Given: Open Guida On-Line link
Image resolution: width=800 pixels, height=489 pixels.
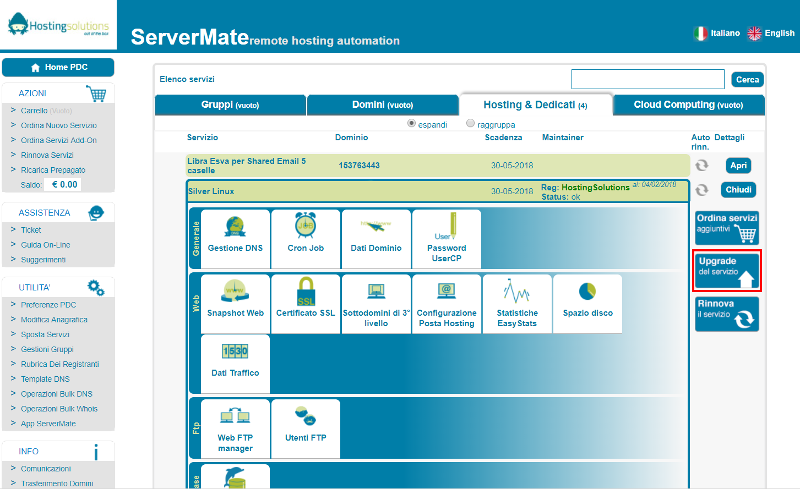Looking at the screenshot, I should coord(45,244).
